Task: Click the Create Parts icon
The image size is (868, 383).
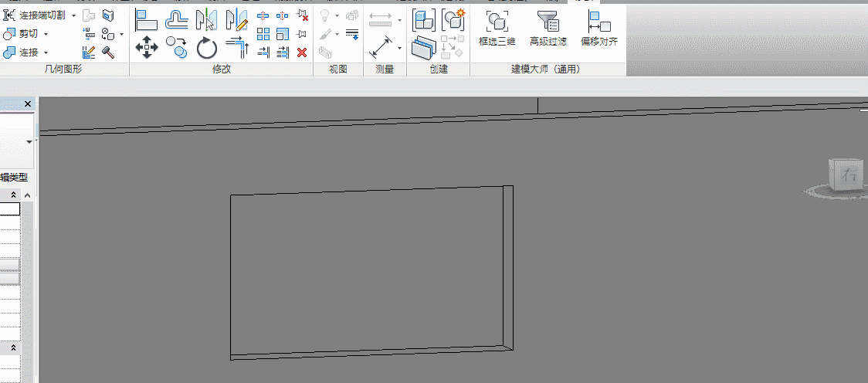Action: click(423, 48)
